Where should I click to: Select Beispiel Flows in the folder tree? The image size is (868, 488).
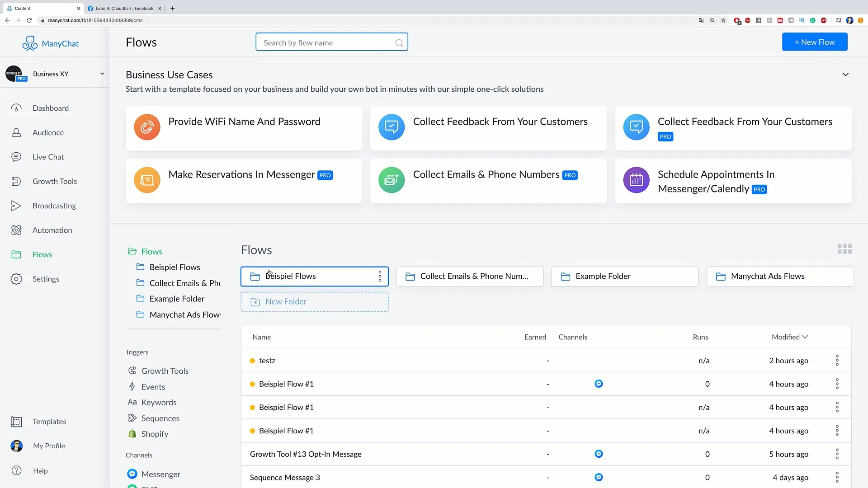(175, 267)
